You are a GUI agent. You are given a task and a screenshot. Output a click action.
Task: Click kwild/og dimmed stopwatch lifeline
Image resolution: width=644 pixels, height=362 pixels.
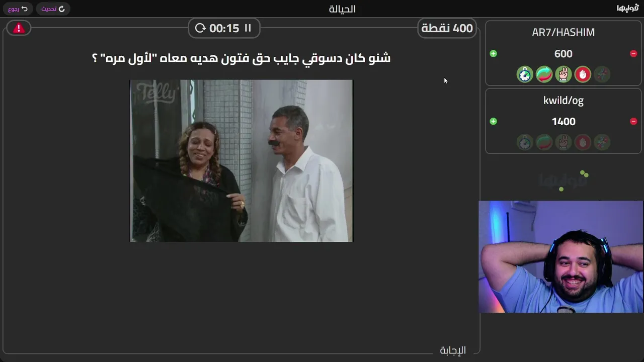(525, 142)
